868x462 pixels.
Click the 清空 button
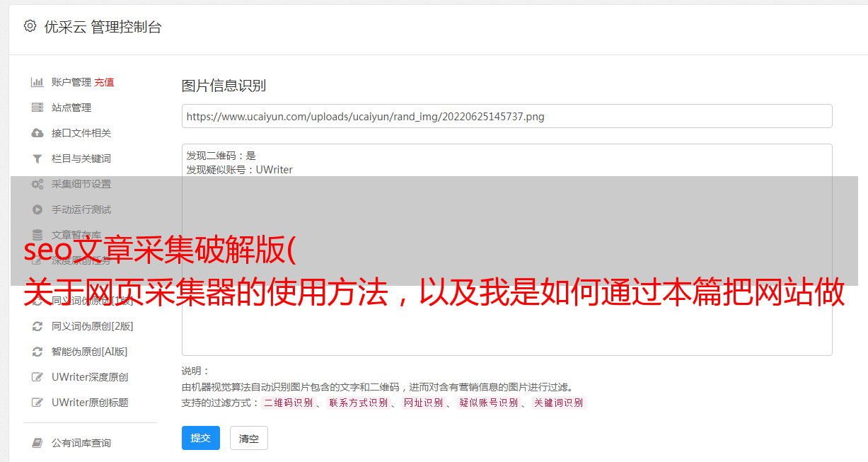pos(249,438)
